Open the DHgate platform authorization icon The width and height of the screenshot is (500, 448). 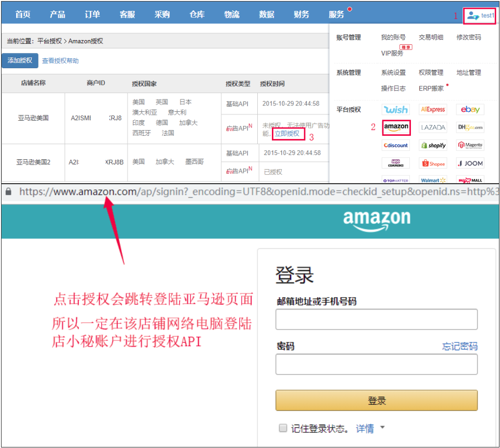click(470, 127)
